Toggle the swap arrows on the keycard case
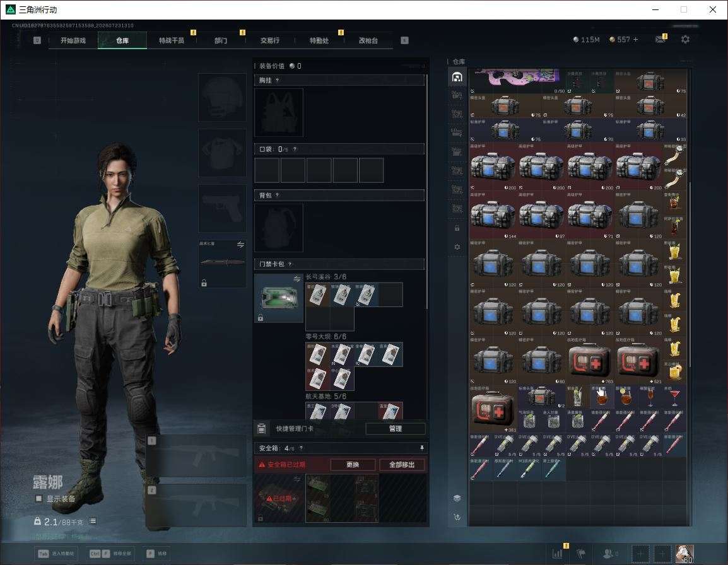This screenshot has width=728, height=565. pos(296,279)
